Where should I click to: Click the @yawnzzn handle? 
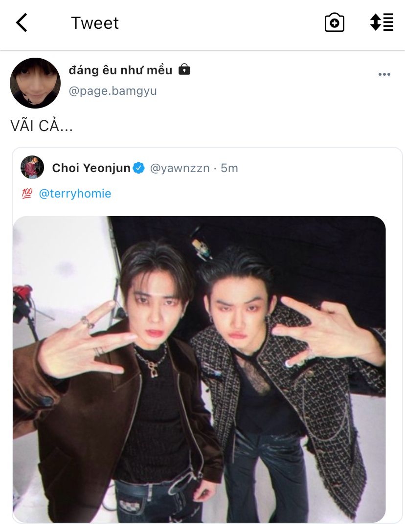(x=180, y=168)
